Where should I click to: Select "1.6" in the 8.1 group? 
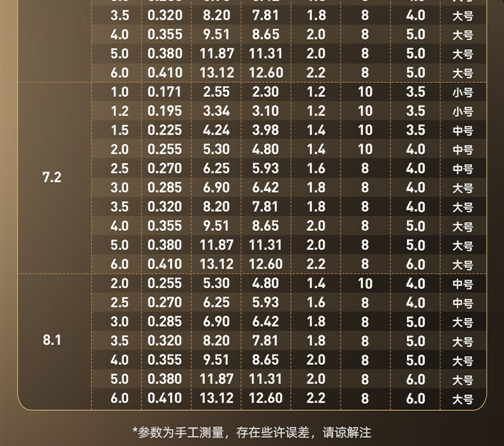316,302
